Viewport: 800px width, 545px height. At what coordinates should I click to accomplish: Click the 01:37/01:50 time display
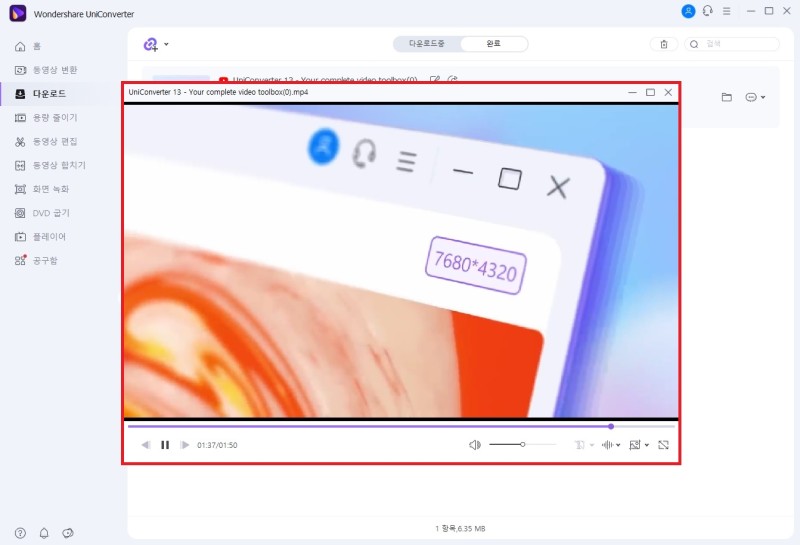click(217, 445)
